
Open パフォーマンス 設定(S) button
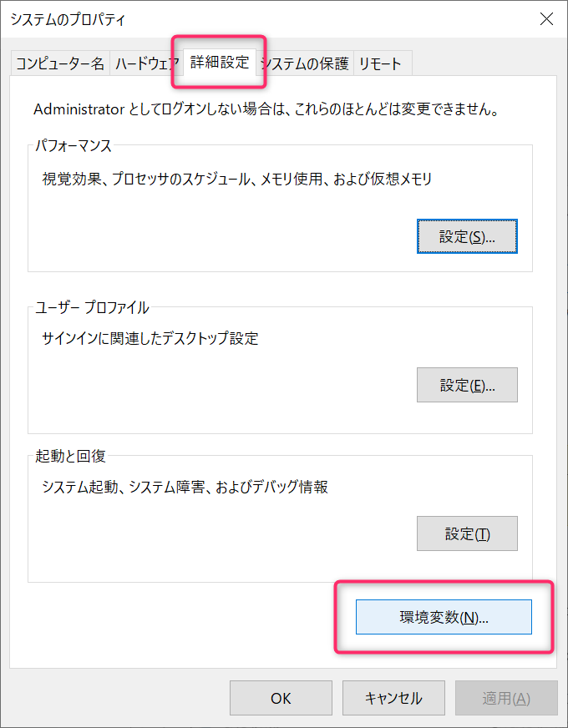pyautogui.click(x=467, y=236)
